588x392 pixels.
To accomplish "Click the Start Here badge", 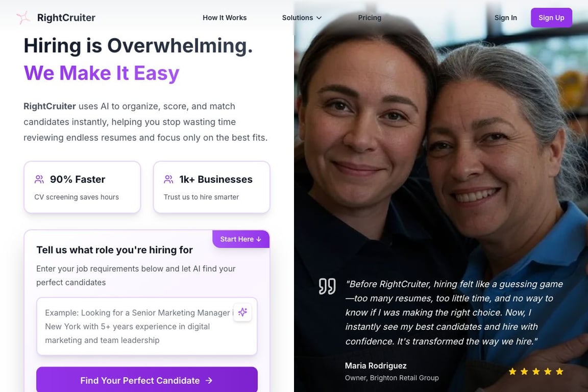I will 241,239.
